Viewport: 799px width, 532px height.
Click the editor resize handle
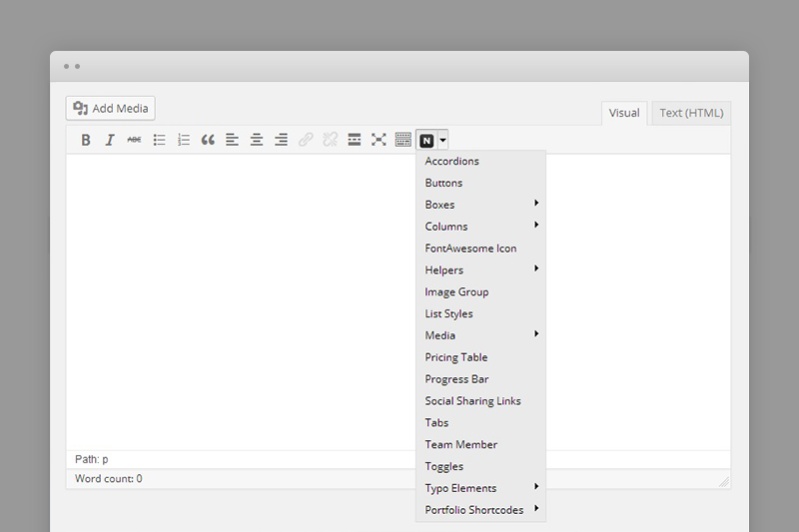(724, 482)
